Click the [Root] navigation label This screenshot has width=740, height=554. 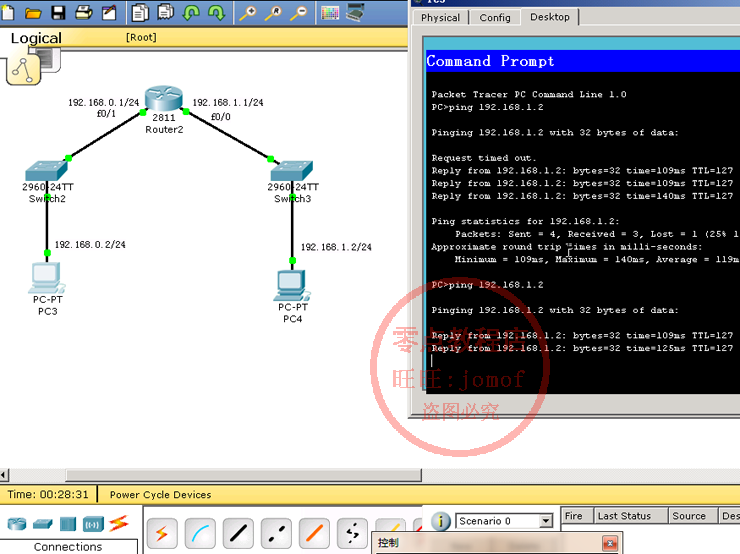[141, 37]
